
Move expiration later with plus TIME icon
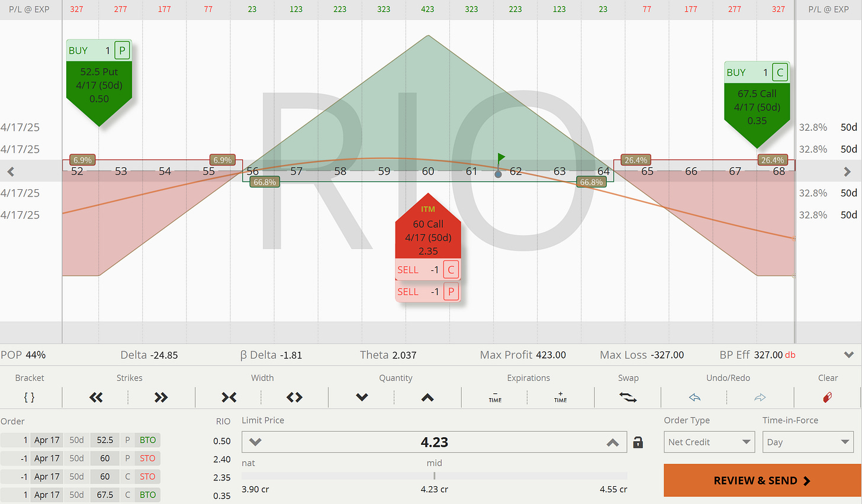[x=561, y=398]
